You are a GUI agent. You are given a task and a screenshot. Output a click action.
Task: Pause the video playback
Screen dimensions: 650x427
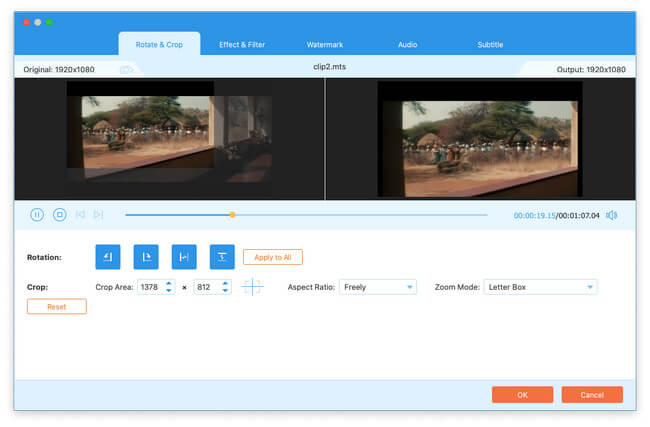tap(37, 214)
